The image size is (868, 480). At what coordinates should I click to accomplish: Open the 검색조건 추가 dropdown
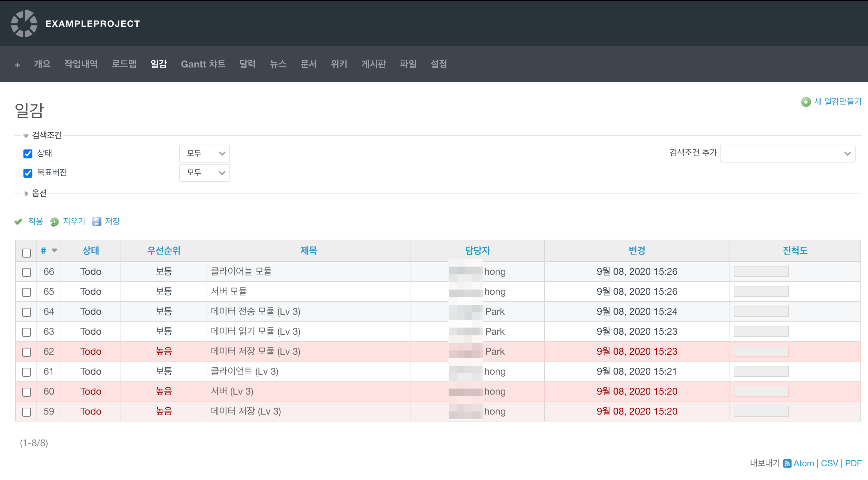pos(787,154)
